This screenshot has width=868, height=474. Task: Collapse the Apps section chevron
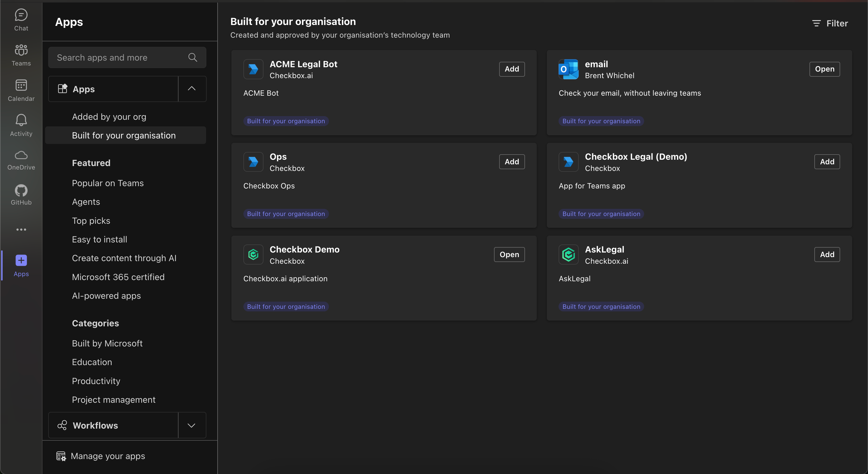tap(192, 89)
